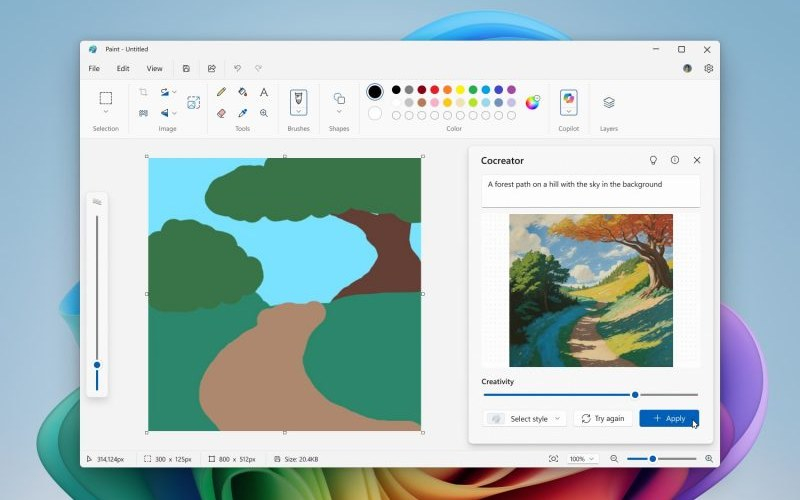Pick the red color swatch
Screen dimensions: 800x500
[x=434, y=90]
